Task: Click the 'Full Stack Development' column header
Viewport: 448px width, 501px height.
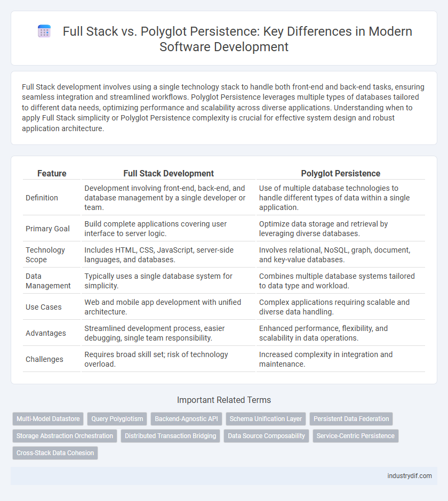Action: [x=169, y=174]
